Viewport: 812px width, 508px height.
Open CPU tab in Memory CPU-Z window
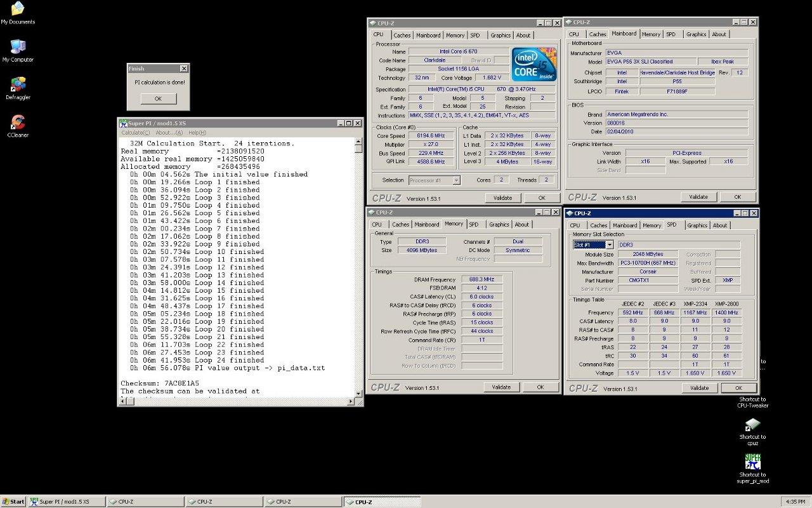pos(377,225)
